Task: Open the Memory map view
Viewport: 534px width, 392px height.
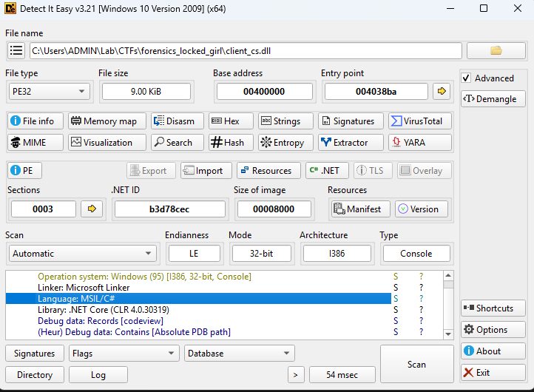Action: (107, 121)
